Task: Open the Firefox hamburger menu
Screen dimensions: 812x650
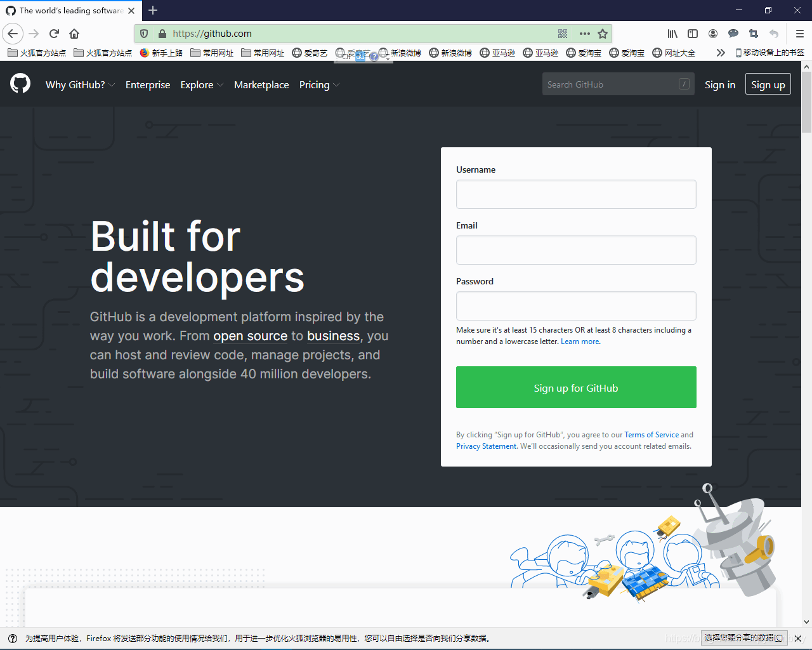Action: click(x=799, y=34)
